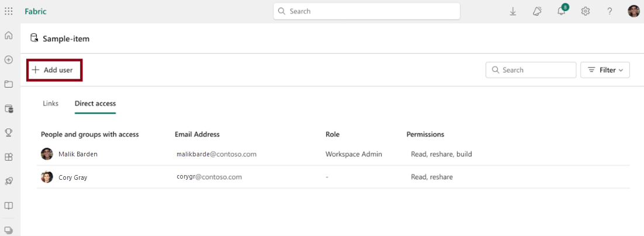The height and width of the screenshot is (236, 644).
Task: Click the Workspace Admin role cell
Action: pyautogui.click(x=354, y=155)
